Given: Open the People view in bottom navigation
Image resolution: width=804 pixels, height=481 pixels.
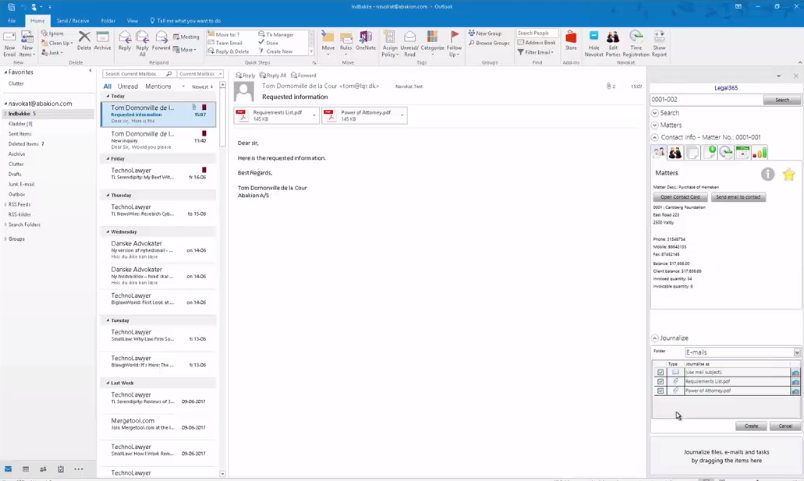Looking at the screenshot, I should tap(43, 469).
